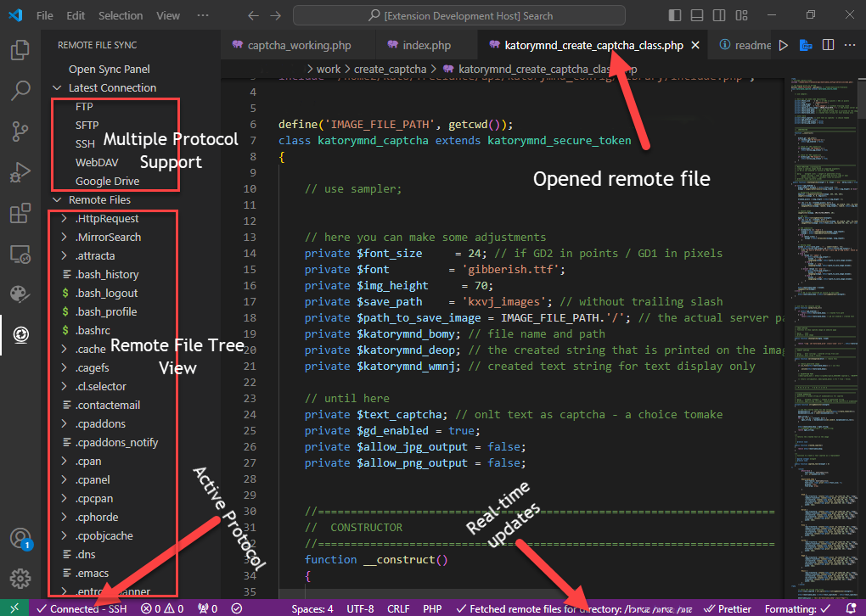Open the Extensions view

click(x=20, y=213)
